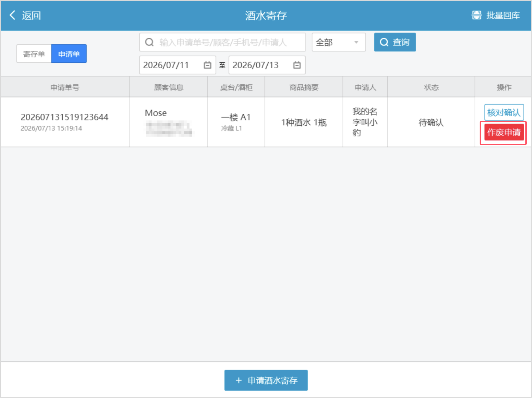Click the 酒水寄存 page title

(x=266, y=15)
